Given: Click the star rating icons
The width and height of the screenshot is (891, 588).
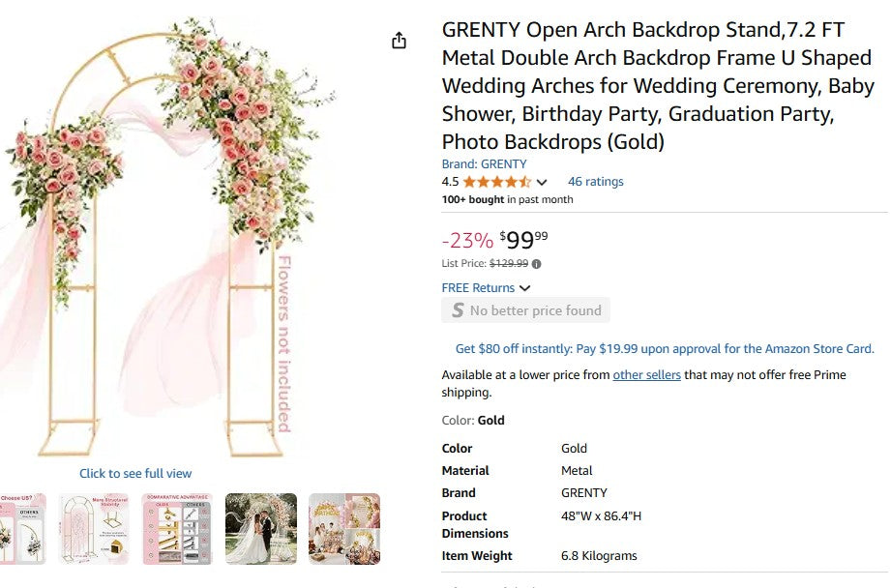Looking at the screenshot, I should click(496, 182).
